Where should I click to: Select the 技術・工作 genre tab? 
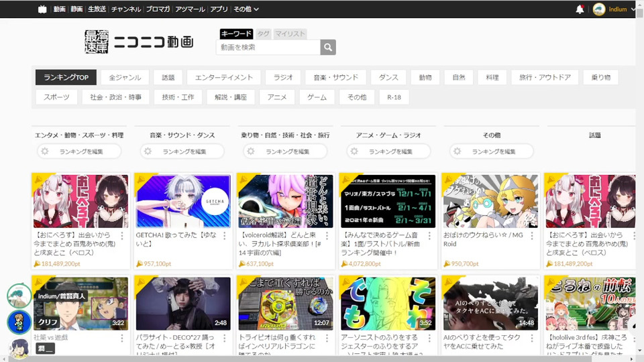coord(178,97)
